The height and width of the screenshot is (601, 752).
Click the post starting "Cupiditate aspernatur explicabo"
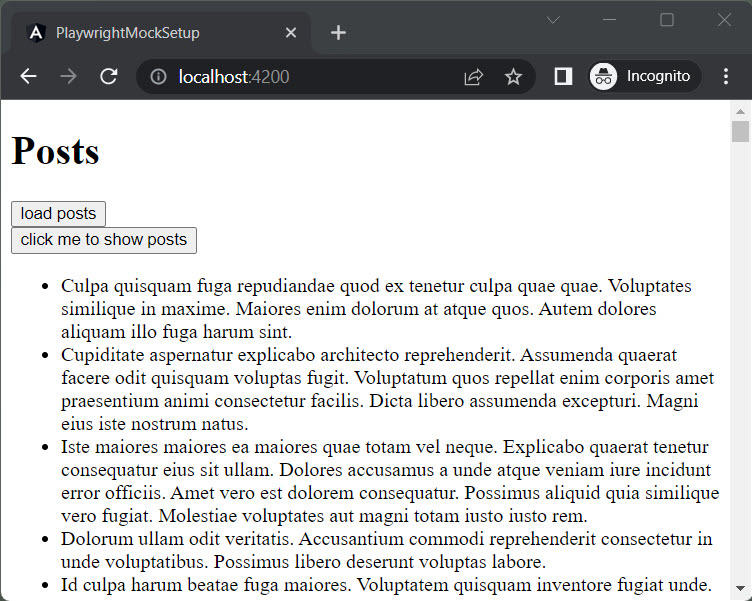coord(388,389)
